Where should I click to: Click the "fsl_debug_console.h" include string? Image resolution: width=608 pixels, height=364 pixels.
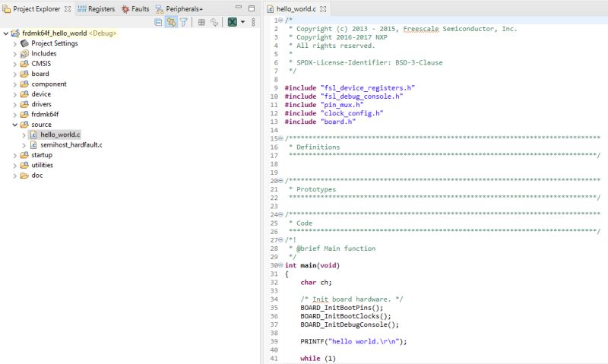pyautogui.click(x=362, y=97)
